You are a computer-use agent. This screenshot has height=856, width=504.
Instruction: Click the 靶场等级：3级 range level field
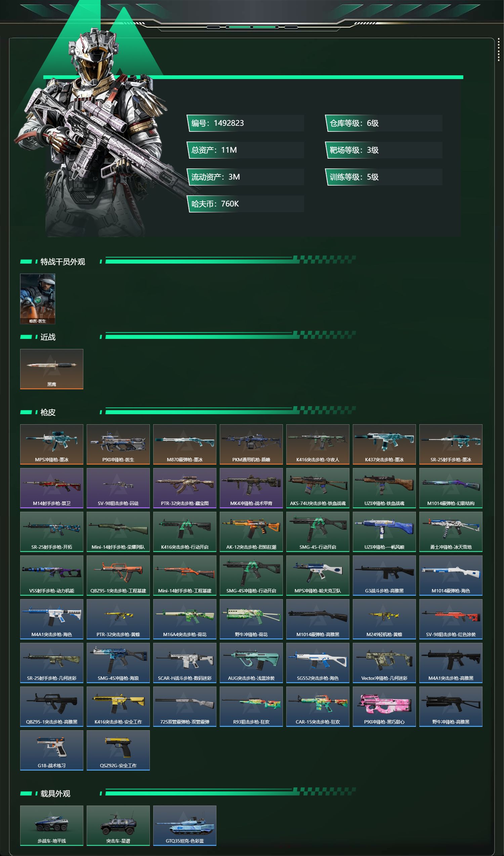pyautogui.click(x=384, y=150)
